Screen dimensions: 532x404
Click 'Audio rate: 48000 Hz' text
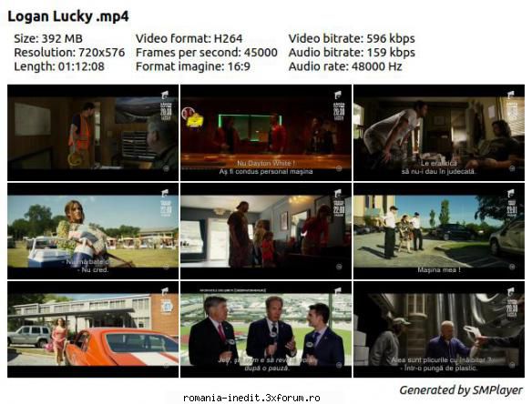click(345, 66)
